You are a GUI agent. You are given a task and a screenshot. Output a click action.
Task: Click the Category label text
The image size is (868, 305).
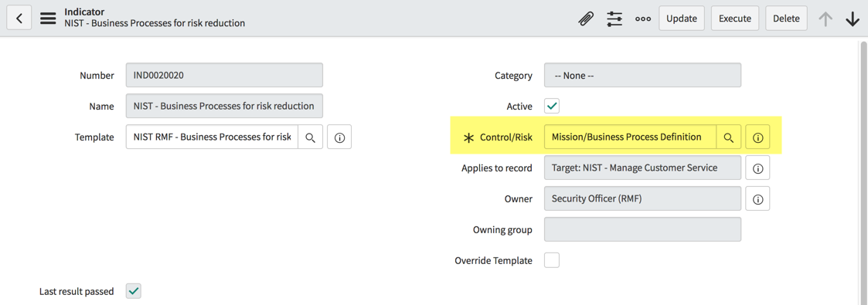pyautogui.click(x=514, y=75)
